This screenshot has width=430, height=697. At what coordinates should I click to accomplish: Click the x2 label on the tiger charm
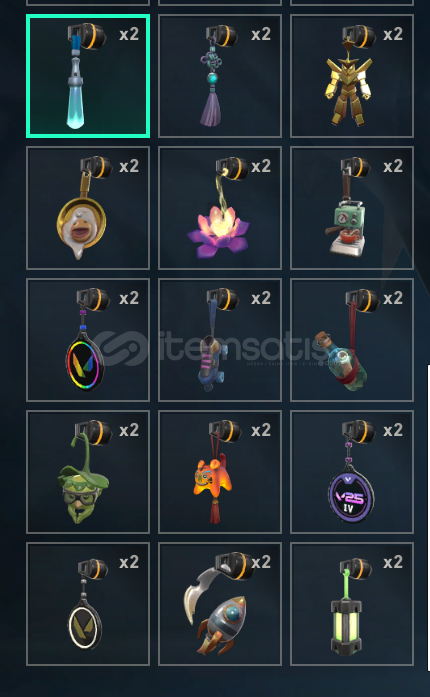[x=261, y=430]
